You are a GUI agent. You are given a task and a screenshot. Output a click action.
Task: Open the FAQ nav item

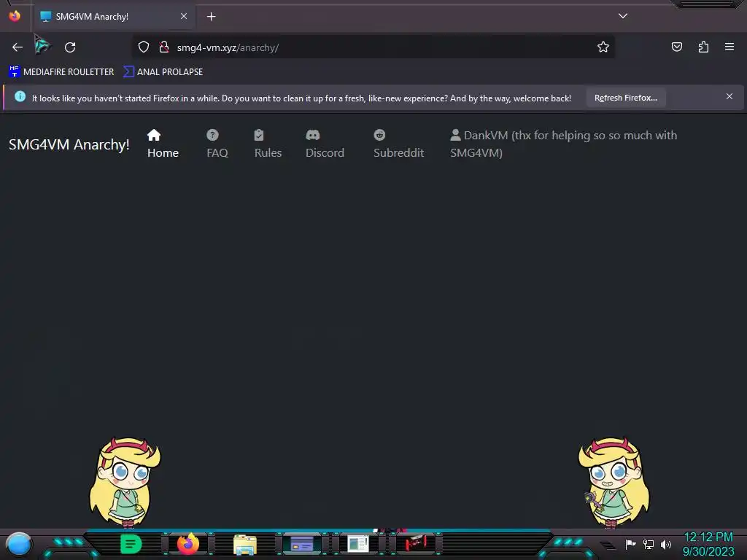click(x=217, y=144)
